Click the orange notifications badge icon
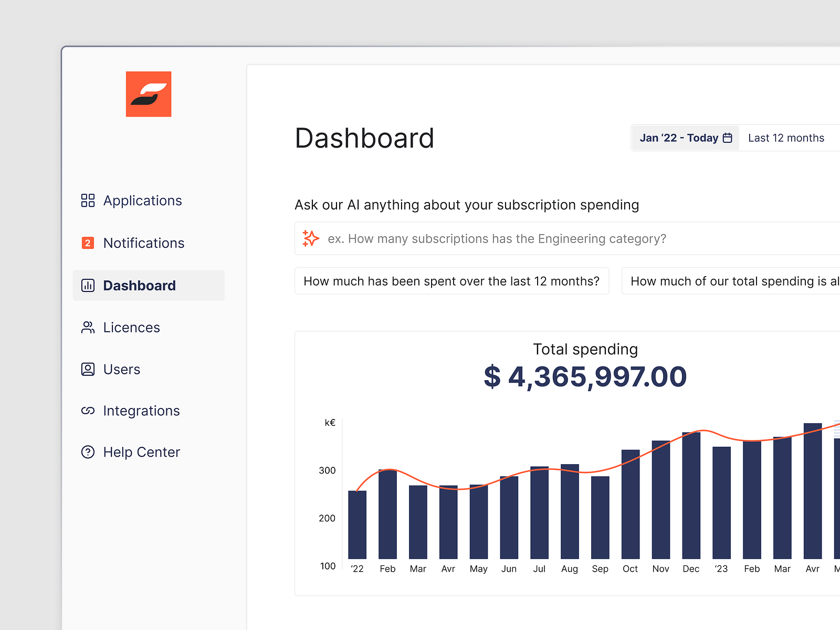The height and width of the screenshot is (630, 840). coord(88,243)
